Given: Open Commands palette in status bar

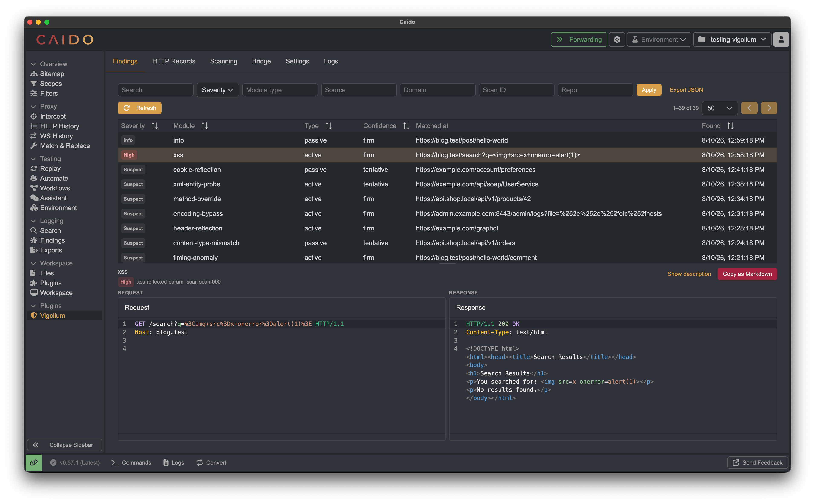Looking at the screenshot, I should 131,462.
